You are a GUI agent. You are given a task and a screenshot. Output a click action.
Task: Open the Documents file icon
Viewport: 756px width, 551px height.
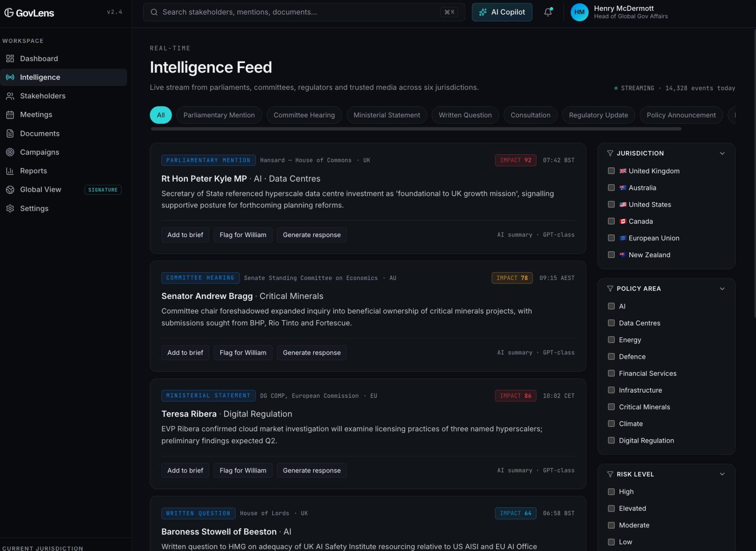(x=10, y=134)
